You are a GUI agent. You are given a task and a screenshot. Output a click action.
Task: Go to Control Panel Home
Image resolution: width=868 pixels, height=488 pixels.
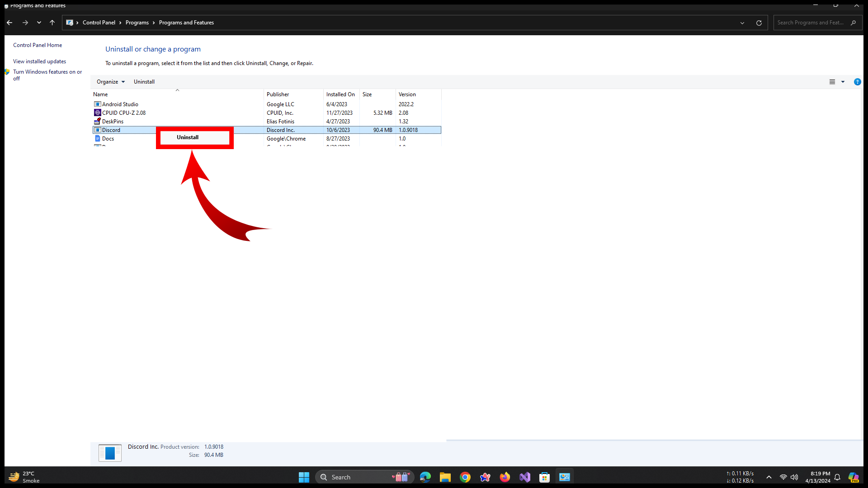tap(38, 45)
